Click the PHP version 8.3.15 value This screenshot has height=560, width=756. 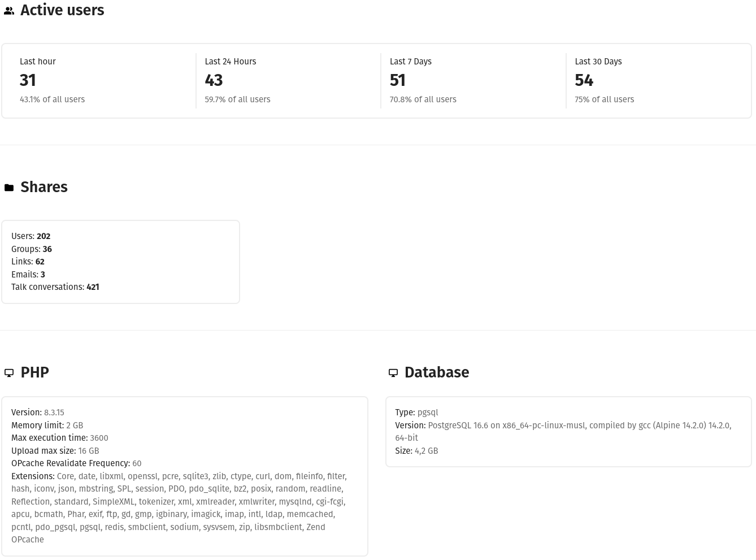(54, 413)
